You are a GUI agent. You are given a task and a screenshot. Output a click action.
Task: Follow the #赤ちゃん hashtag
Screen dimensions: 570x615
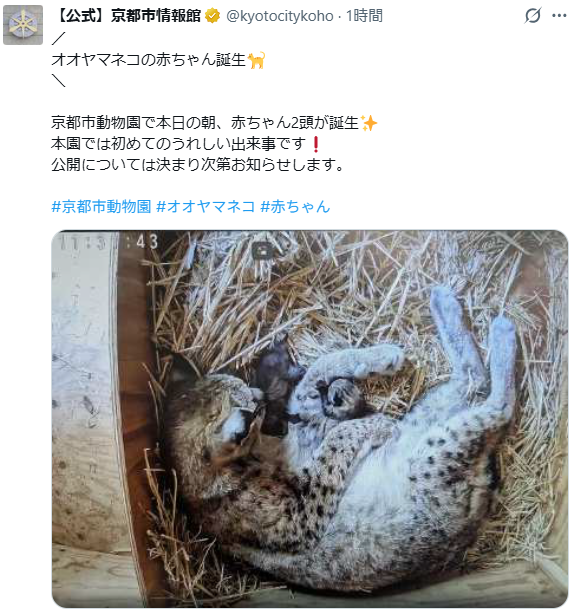point(295,206)
